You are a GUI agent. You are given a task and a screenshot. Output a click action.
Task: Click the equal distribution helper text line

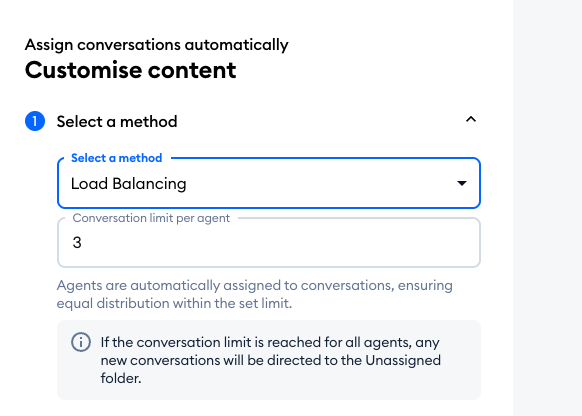point(174,304)
